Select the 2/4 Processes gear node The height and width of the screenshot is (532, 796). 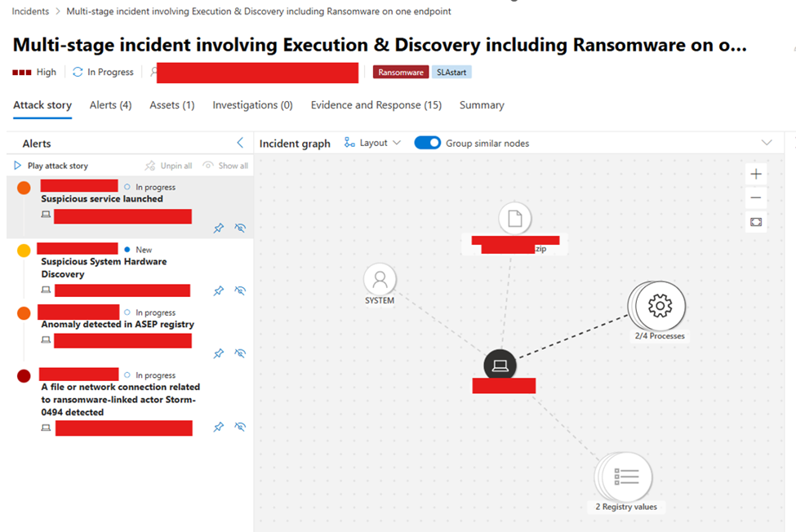pos(659,306)
